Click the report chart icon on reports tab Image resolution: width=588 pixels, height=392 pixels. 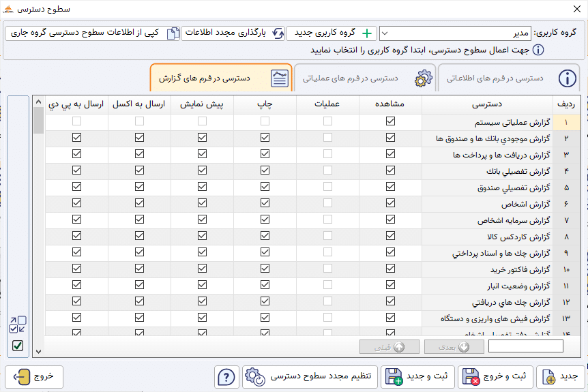tap(280, 78)
